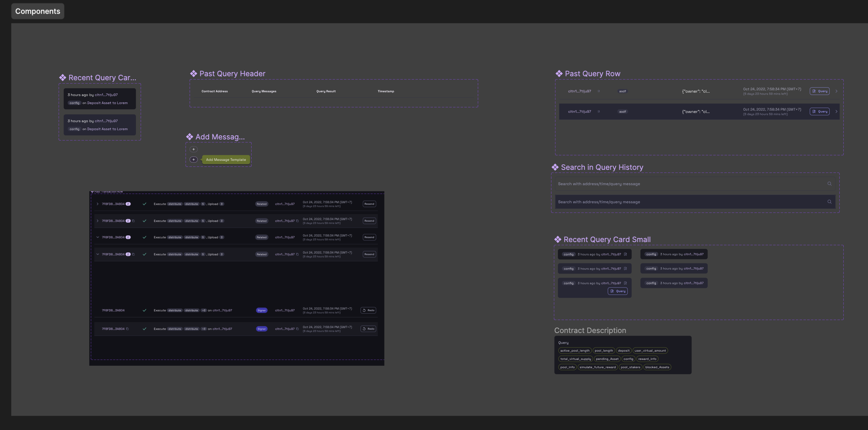Collapse the unhovered expanded transaction row chevron

click(97, 237)
